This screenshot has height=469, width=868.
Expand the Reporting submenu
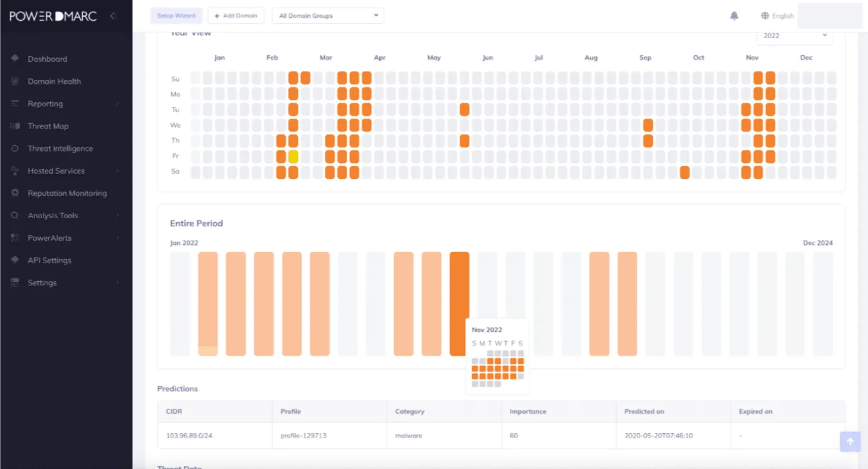[65, 104]
